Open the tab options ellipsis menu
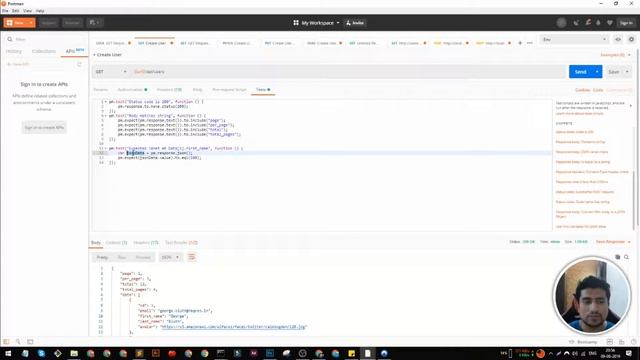Viewport: 640px width, 360px height. (529, 43)
